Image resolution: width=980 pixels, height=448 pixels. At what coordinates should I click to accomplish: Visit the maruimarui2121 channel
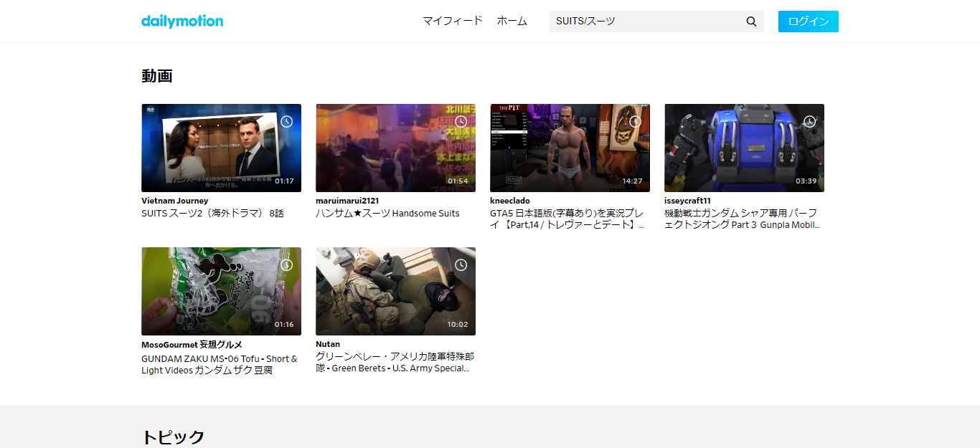(347, 201)
